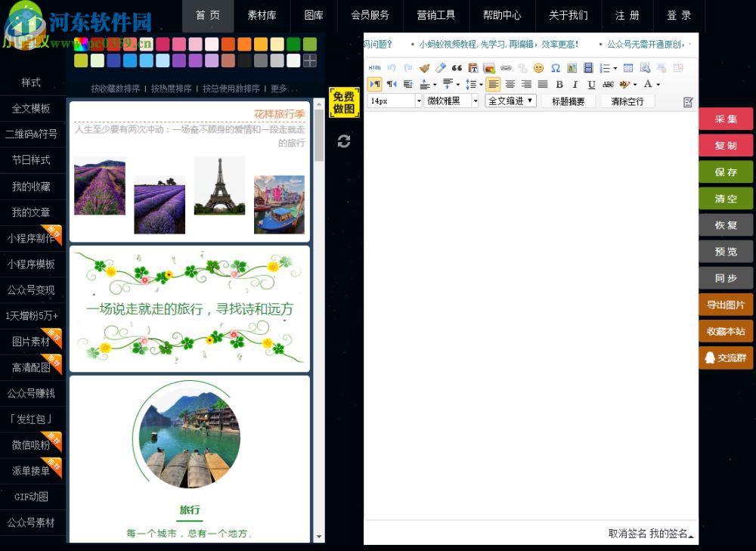The width and height of the screenshot is (756, 551).
Task: Open the 帮助中心 menu
Action: [x=502, y=15]
